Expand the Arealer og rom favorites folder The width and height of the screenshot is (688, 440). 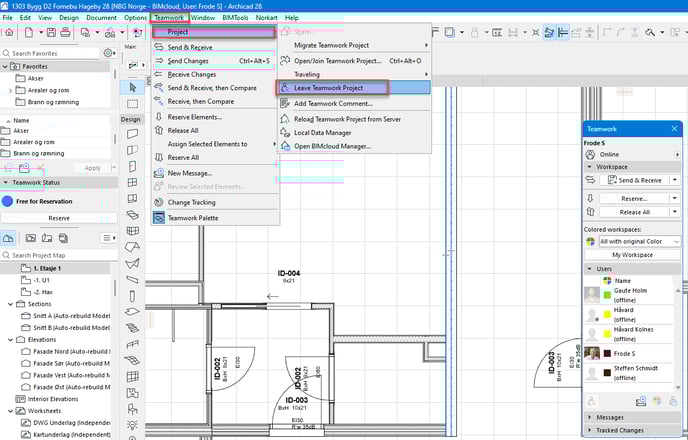tap(11, 90)
